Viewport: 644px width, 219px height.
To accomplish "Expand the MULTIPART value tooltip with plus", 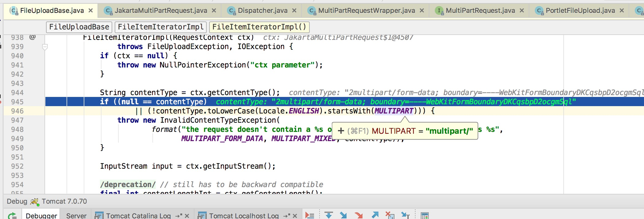I will [x=341, y=131].
